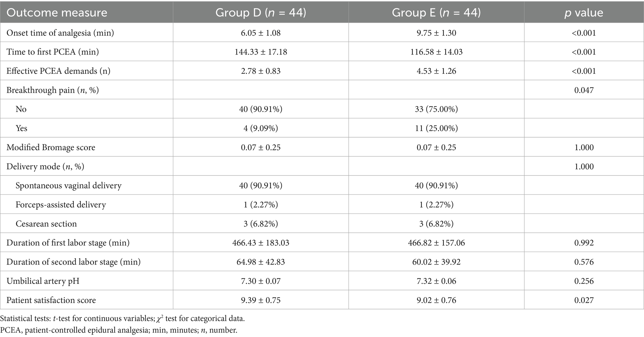Click the "Delivery mode (n, %)" row label

point(45,166)
